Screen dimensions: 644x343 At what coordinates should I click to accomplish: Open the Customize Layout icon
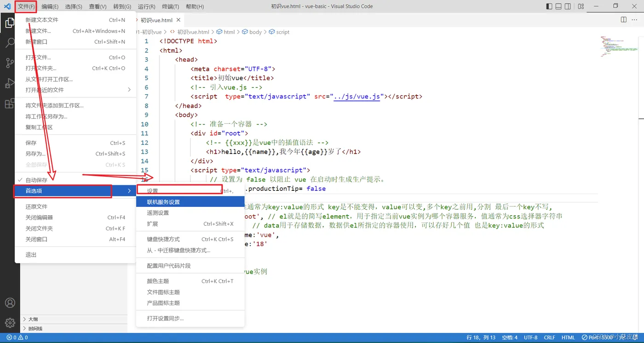(581, 6)
